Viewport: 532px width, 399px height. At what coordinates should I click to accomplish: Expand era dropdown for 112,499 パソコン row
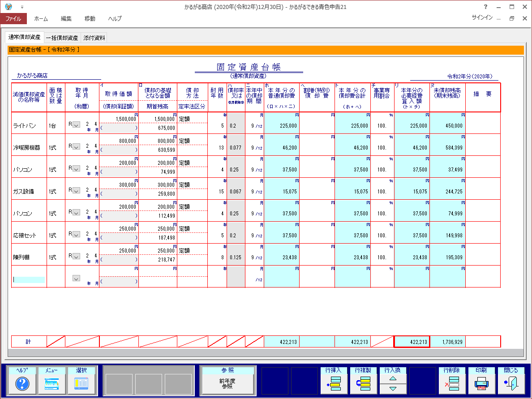[x=76, y=212]
